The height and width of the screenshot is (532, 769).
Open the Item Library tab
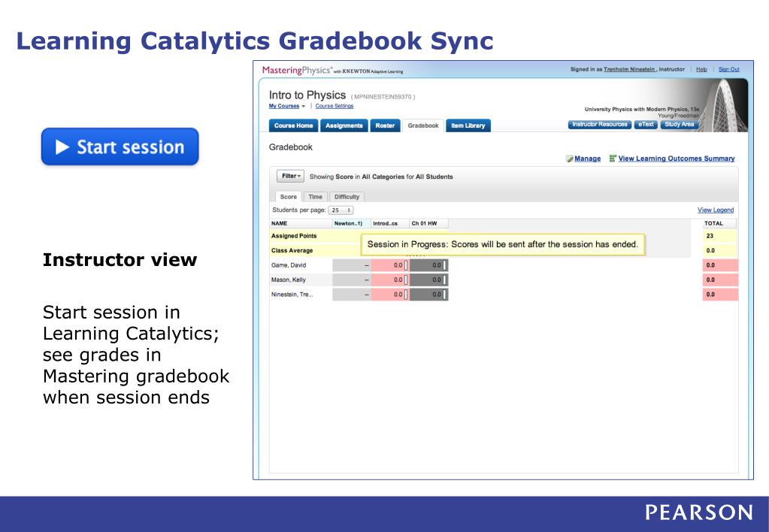point(468,125)
